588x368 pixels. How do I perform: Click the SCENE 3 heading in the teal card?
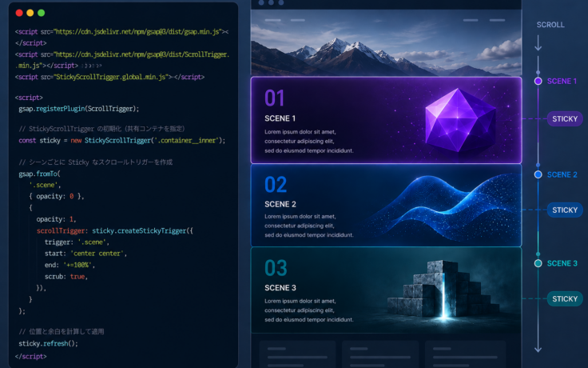tap(280, 288)
